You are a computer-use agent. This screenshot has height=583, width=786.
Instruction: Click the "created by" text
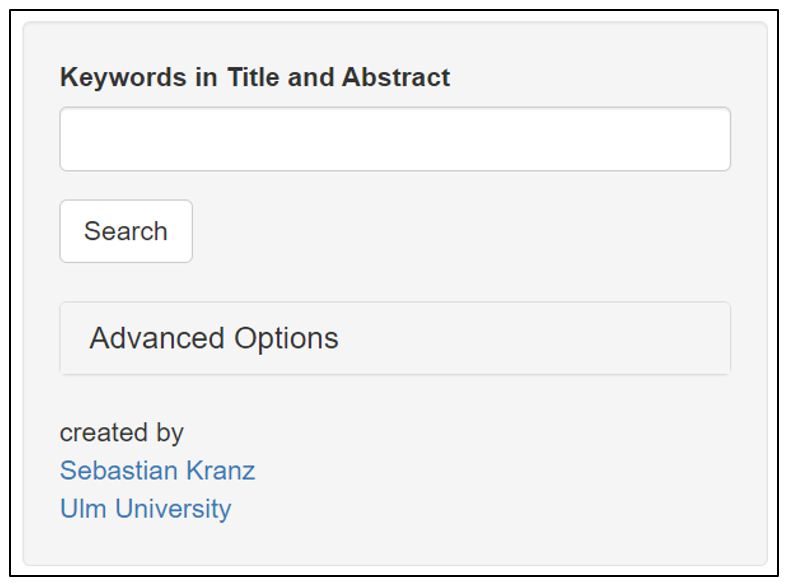121,432
